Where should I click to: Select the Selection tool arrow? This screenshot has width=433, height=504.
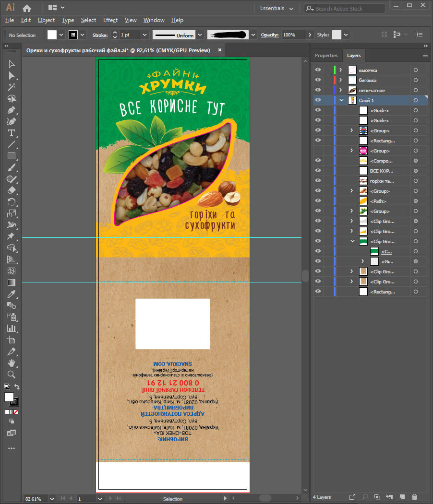[12, 64]
